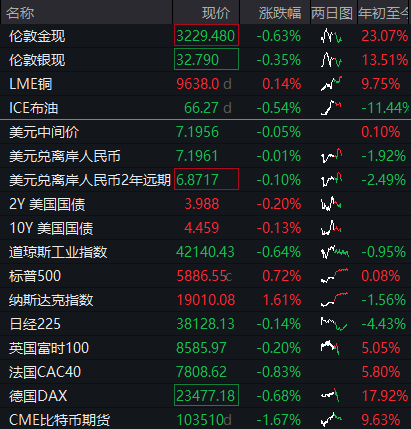This screenshot has width=411, height=429.
Task: Click the Nikkei value 38128.13
Action: (x=205, y=324)
